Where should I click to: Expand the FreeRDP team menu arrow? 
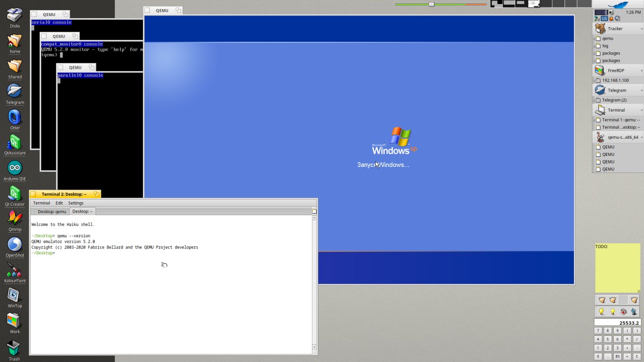coord(641,70)
